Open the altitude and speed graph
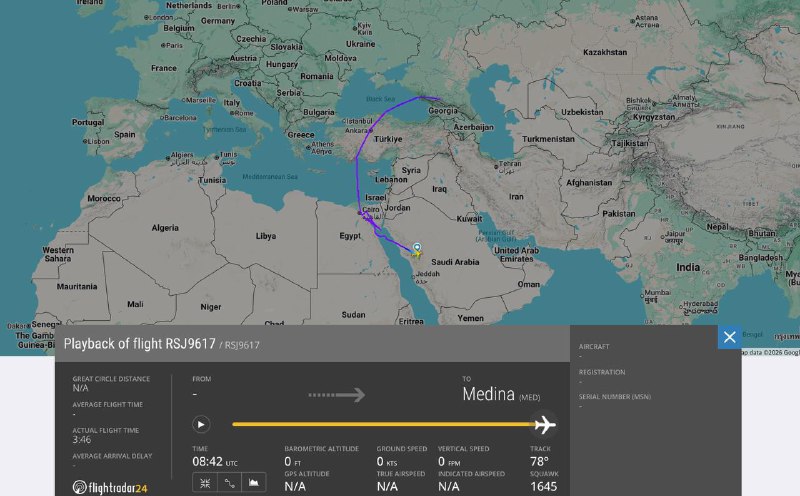Viewport: 800px width, 496px height. tap(254, 483)
